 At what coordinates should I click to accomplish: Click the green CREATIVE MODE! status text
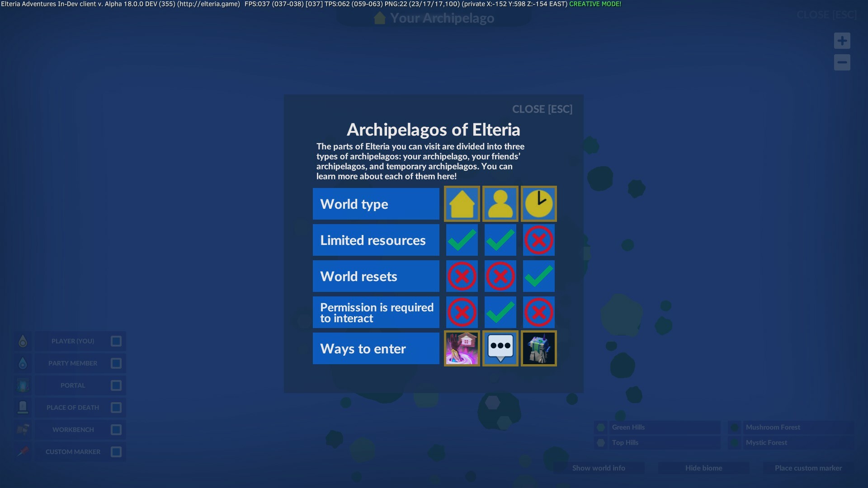tap(595, 4)
